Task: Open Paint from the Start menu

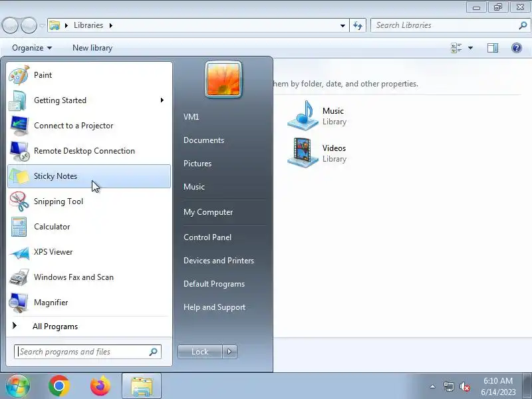Action: 88,75
